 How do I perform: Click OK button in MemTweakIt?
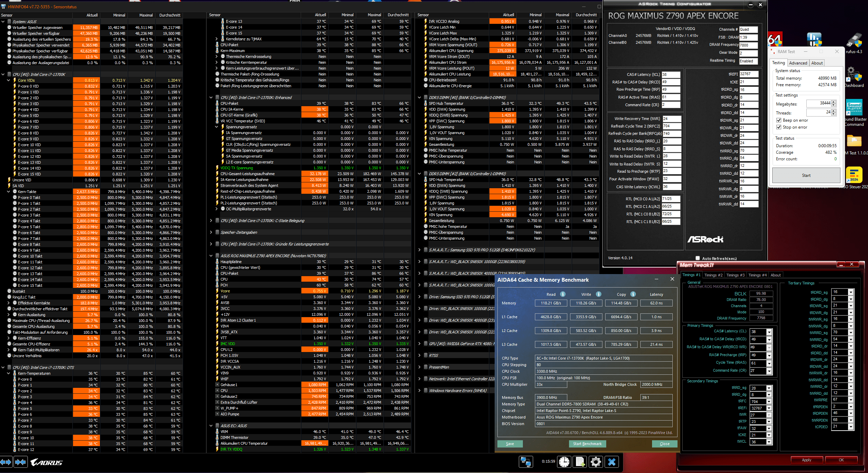pos(841,460)
